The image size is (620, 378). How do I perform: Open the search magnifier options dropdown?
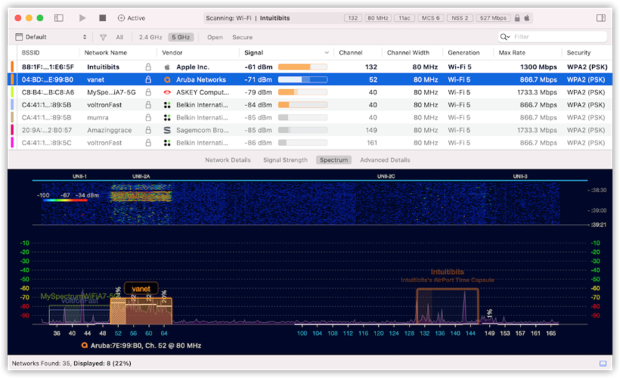pyautogui.click(x=505, y=37)
